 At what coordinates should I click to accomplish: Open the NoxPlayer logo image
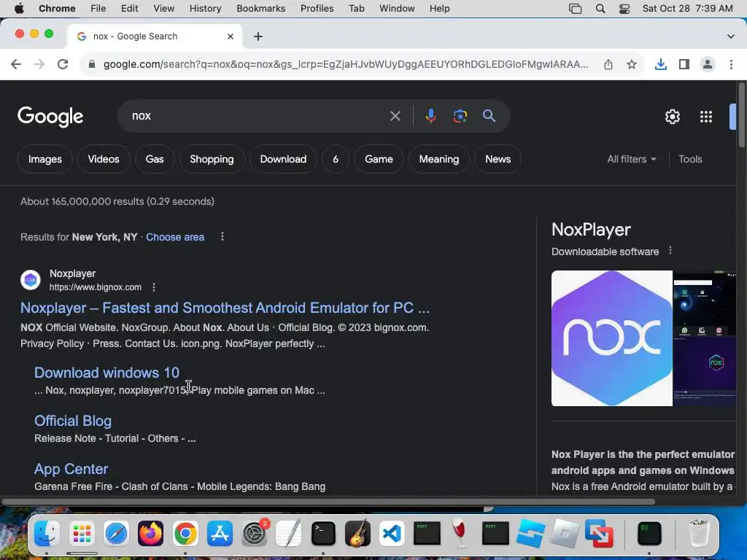(x=612, y=338)
